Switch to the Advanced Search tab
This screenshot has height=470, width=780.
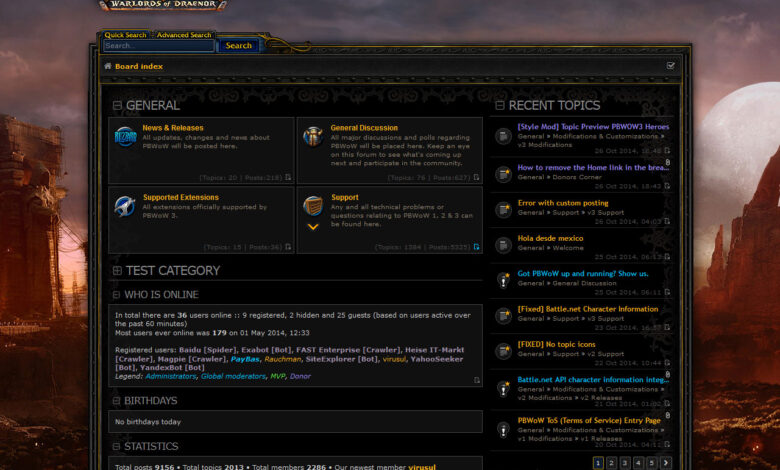point(184,35)
